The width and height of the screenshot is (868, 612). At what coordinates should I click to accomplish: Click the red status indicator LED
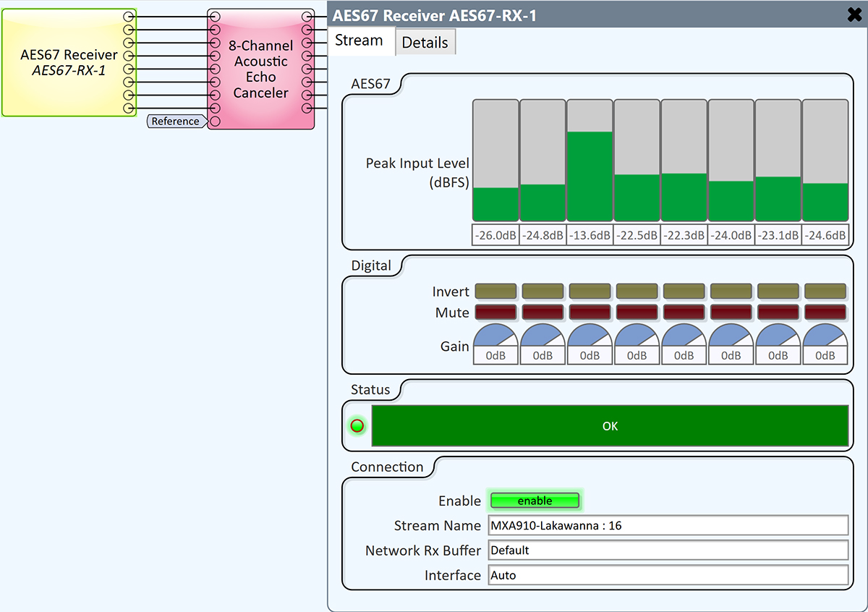click(x=357, y=426)
